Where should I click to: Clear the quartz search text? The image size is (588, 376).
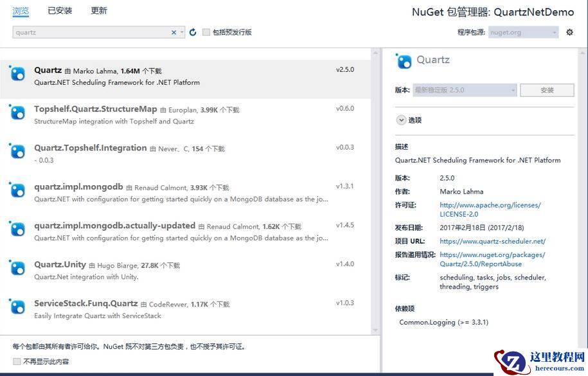174,32
